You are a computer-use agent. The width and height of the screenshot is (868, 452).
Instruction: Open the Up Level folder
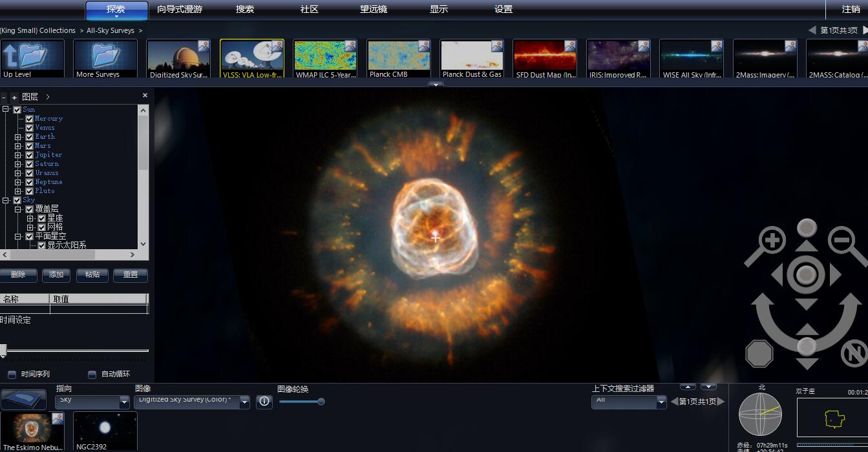pyautogui.click(x=32, y=59)
